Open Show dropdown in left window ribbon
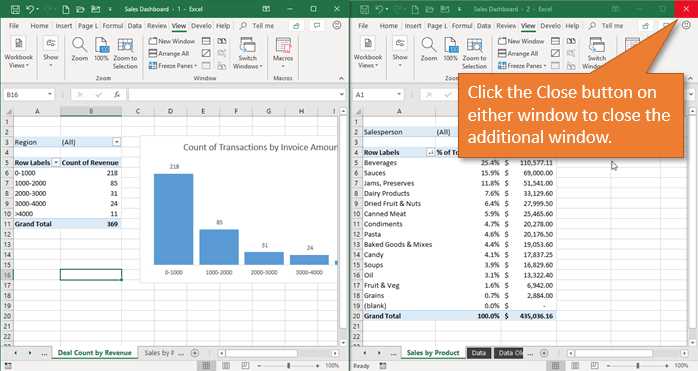This screenshot has width=698, height=371. 51,53
